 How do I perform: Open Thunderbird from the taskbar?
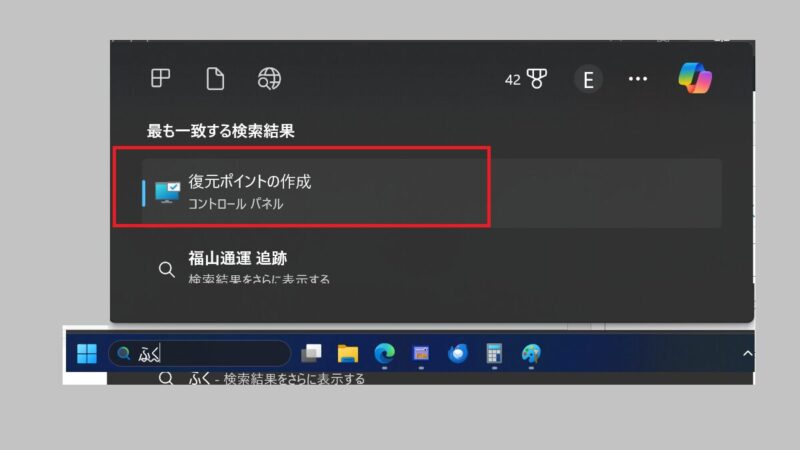coord(458,353)
